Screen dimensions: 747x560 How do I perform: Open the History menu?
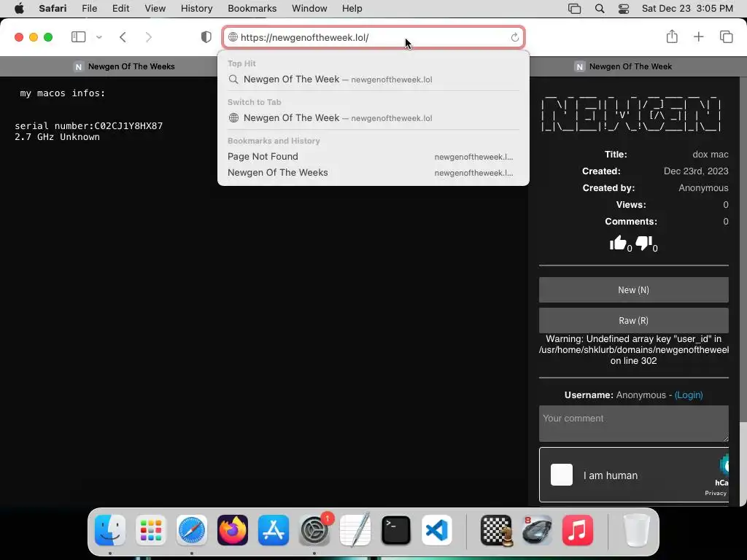tap(196, 9)
